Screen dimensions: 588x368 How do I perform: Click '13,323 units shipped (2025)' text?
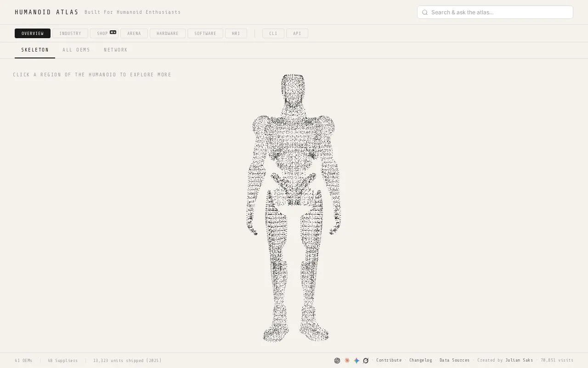(127, 361)
